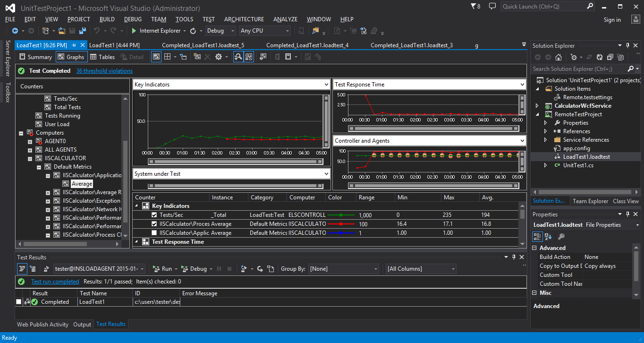Click the Sign in link
The width and height of the screenshot is (644, 343).
click(x=612, y=20)
